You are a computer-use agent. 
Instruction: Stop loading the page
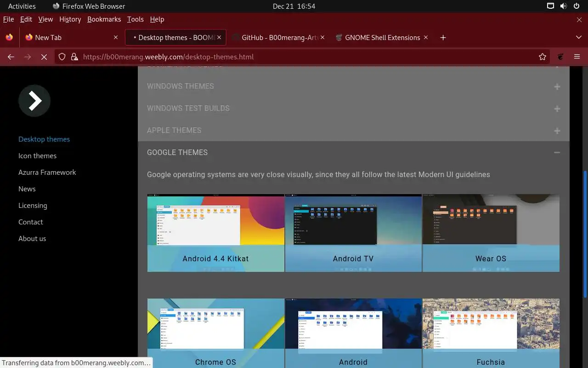[x=44, y=57]
